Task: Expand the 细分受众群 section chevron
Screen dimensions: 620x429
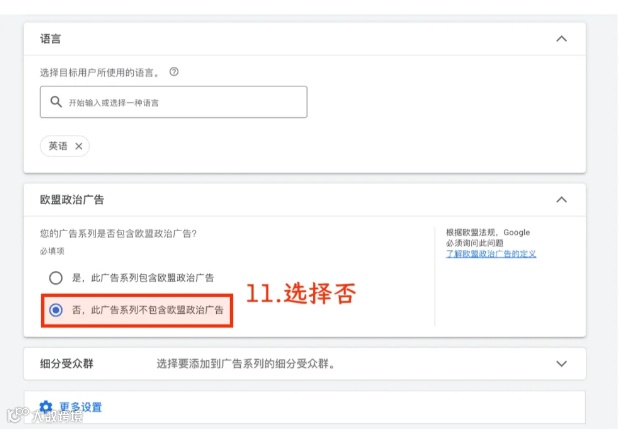Action: [x=561, y=364]
